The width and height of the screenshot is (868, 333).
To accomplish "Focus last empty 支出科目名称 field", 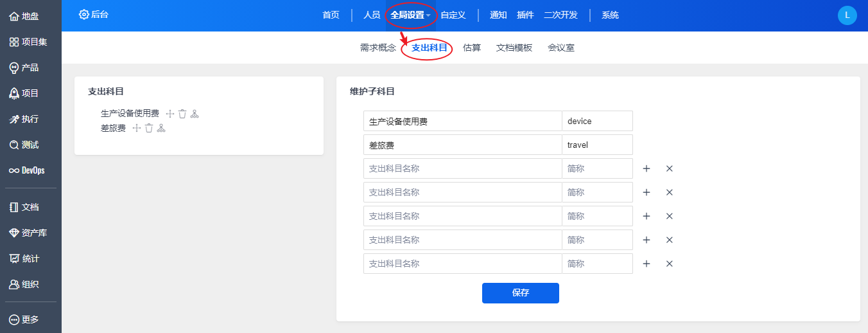I will click(462, 264).
